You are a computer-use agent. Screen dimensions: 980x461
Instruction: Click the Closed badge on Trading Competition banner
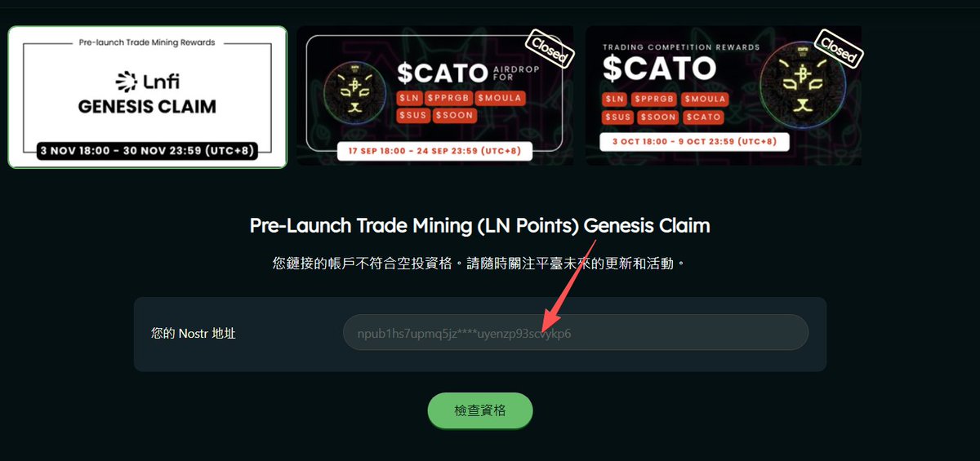tap(837, 49)
